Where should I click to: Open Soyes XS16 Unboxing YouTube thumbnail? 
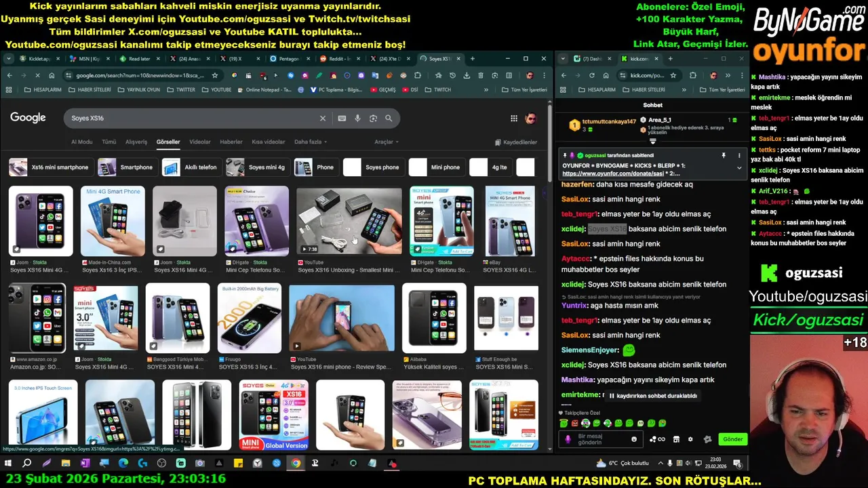point(349,221)
